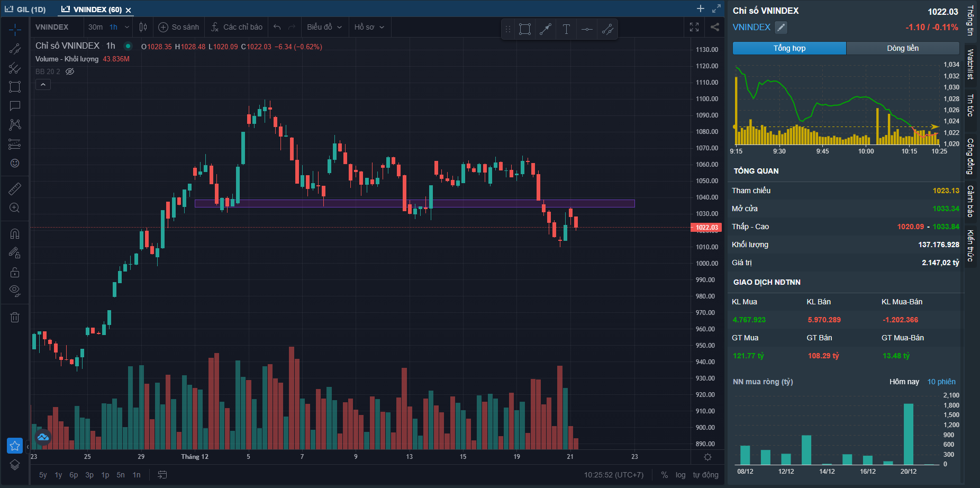Toggle log scale on price axis
Screen dimensions: 980x488
tap(680, 475)
